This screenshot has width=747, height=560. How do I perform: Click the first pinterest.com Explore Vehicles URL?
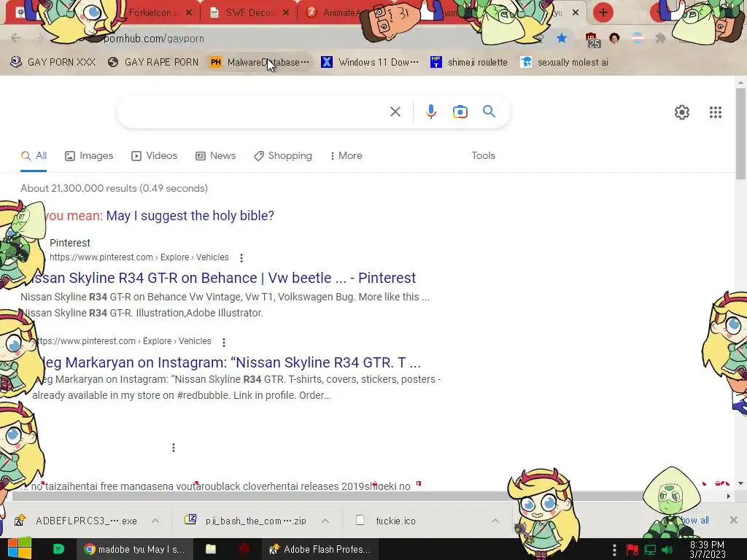pyautogui.click(x=139, y=257)
